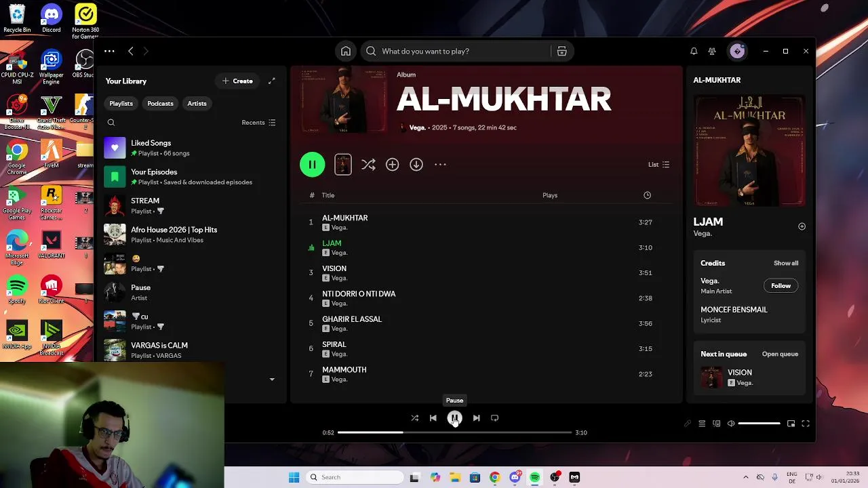Viewport: 868px width, 488px height.
Task: Seek in the song progress bar
Action: tap(454, 432)
